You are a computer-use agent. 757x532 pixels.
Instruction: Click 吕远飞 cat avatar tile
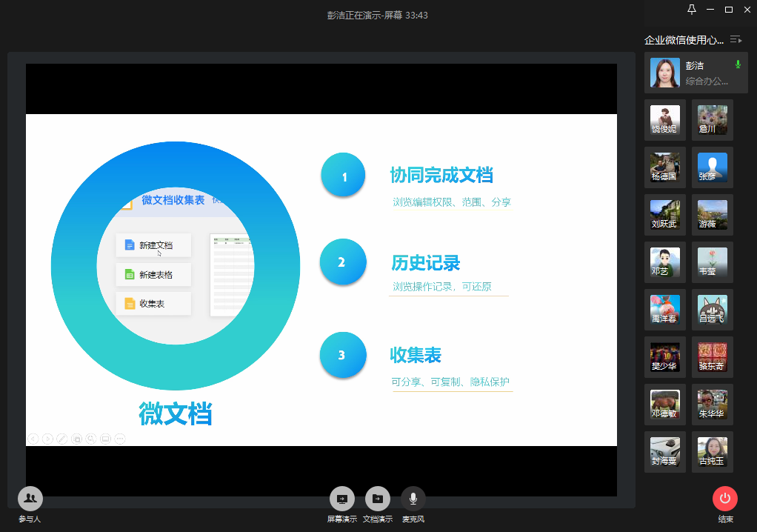pyautogui.click(x=712, y=310)
